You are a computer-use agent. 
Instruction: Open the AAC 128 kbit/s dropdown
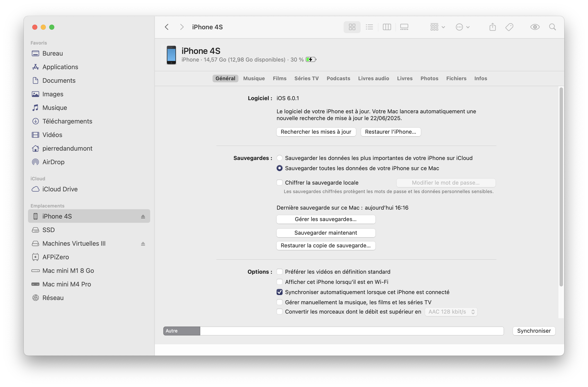tap(451, 312)
